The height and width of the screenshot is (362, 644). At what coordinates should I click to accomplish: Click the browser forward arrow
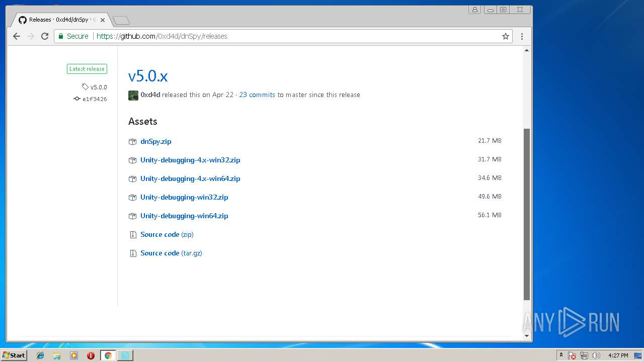pos(31,36)
